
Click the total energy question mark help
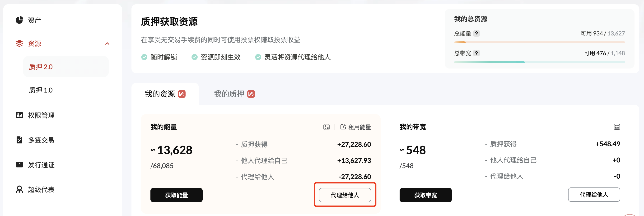pyautogui.click(x=476, y=33)
